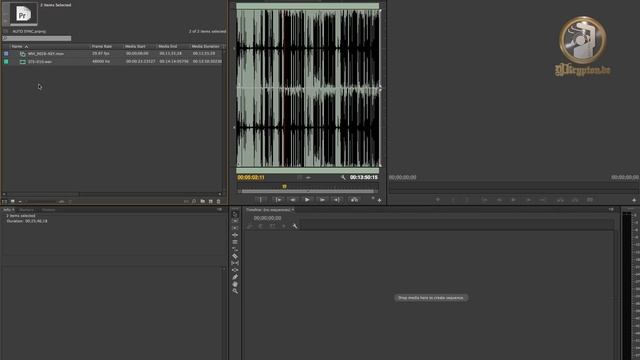This screenshot has height=360, width=640.
Task: Click Source monitor timecode 00:05:02:11
Action: (251, 178)
